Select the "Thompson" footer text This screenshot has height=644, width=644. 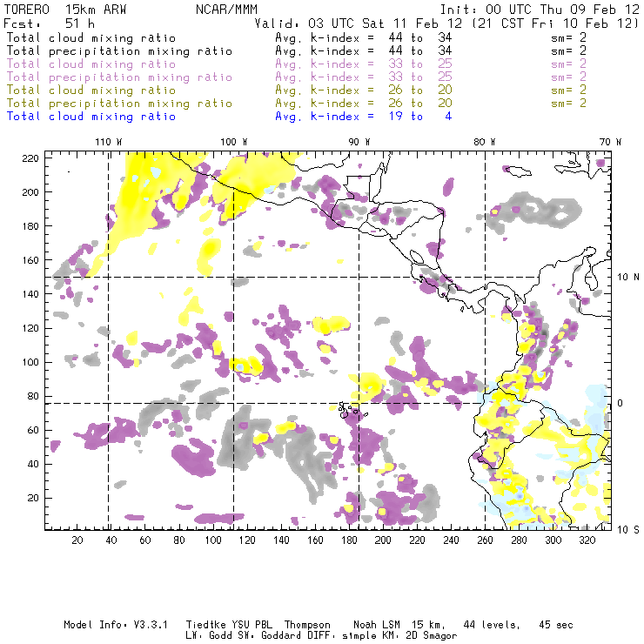pyautogui.click(x=307, y=625)
